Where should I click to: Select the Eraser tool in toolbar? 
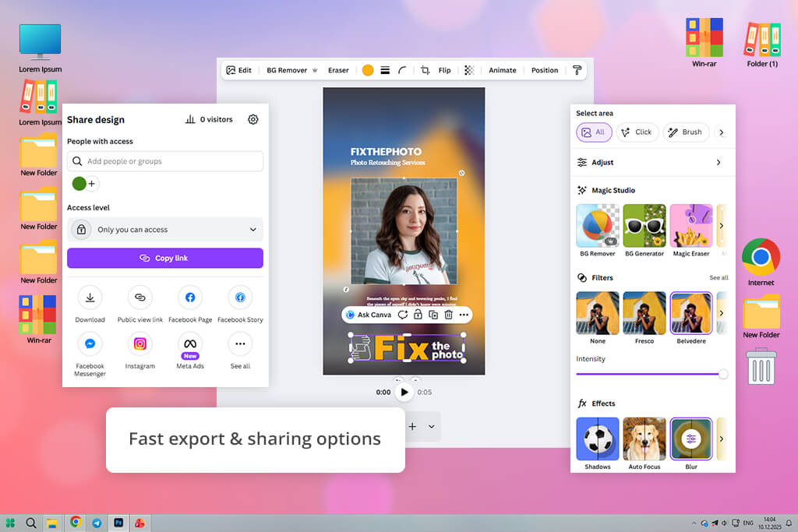pos(338,70)
